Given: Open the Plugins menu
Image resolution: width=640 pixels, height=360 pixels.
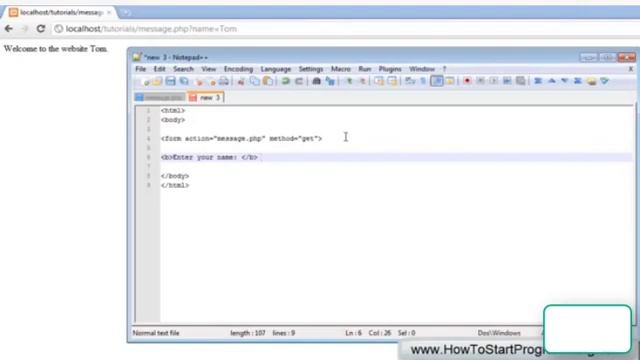Looking at the screenshot, I should 390,69.
